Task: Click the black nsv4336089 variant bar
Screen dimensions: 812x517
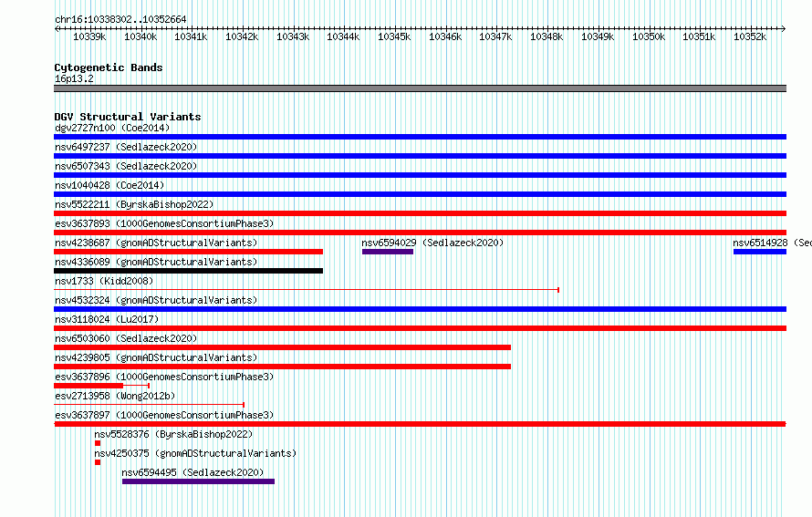Action: pos(189,271)
